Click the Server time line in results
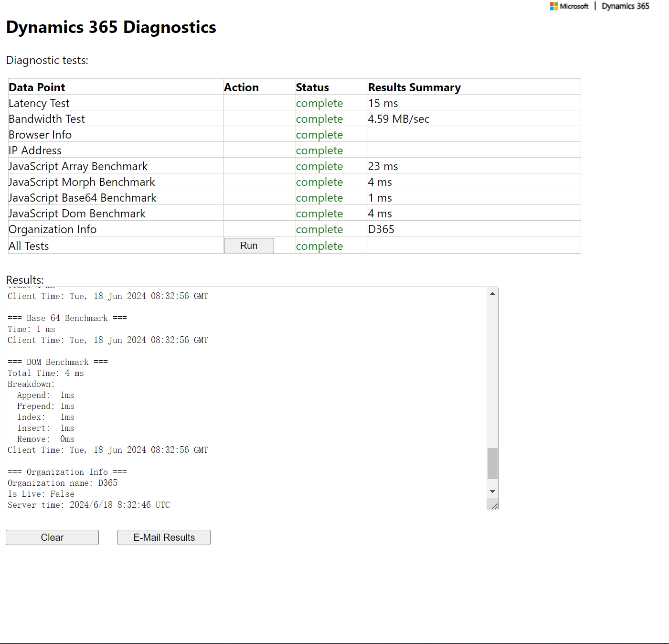Screen dimensions: 669x644 [89, 504]
